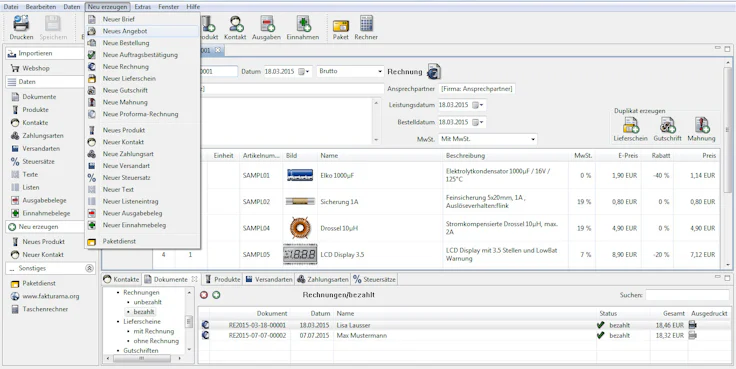Screen dimensions: 736x369
Task: Click the green add icon in Rechnungen/bezahlt
Action: [x=216, y=295]
